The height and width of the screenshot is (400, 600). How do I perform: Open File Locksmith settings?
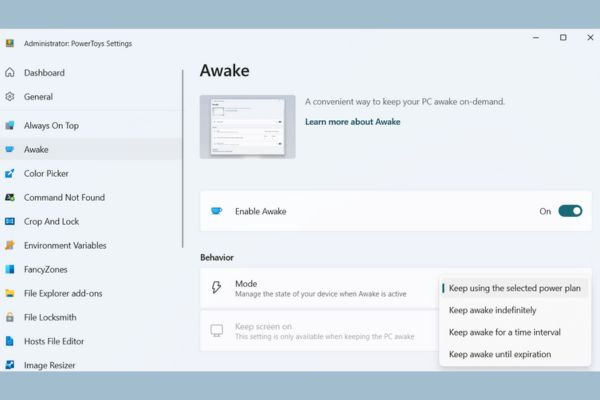tap(90, 317)
